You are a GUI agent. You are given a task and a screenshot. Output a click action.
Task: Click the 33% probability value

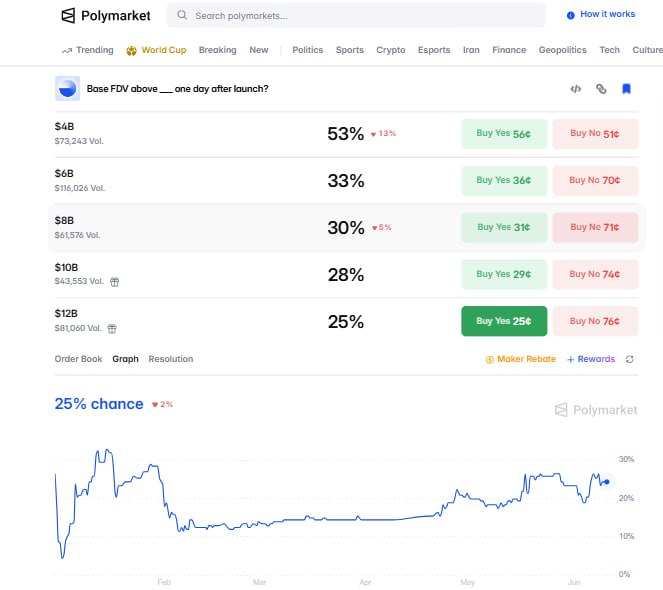pyautogui.click(x=345, y=181)
